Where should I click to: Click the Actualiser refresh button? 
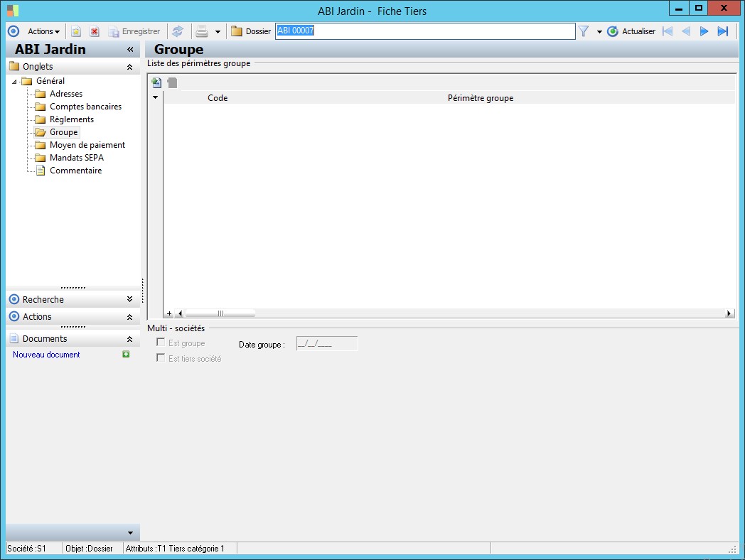631,31
